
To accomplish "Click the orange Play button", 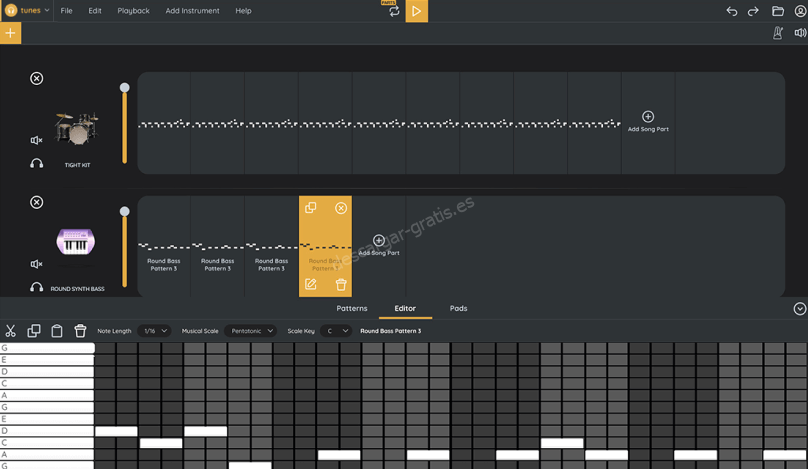I will pyautogui.click(x=417, y=11).
